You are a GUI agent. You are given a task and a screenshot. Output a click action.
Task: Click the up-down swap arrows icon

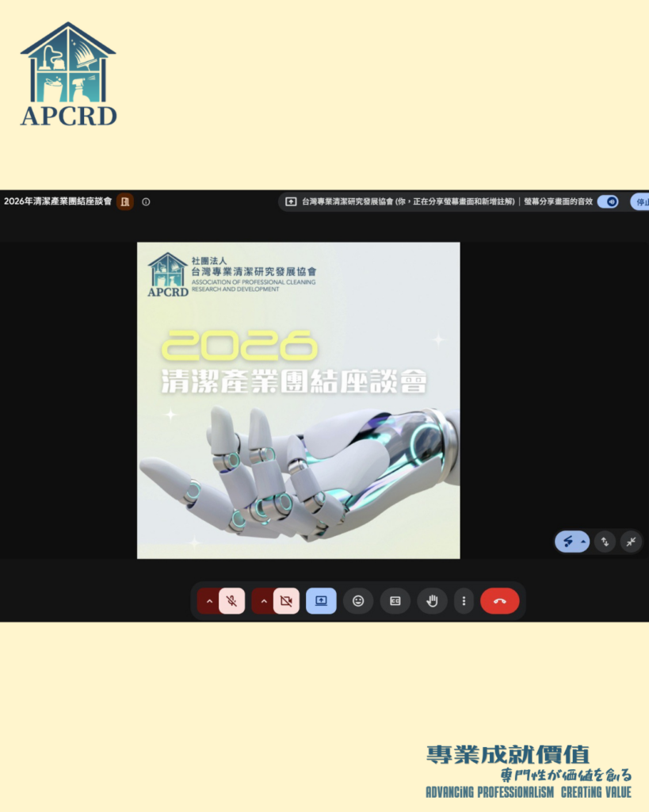pyautogui.click(x=605, y=542)
